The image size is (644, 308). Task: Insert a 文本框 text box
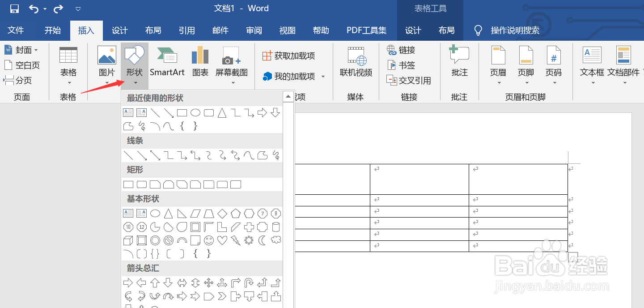click(x=592, y=63)
